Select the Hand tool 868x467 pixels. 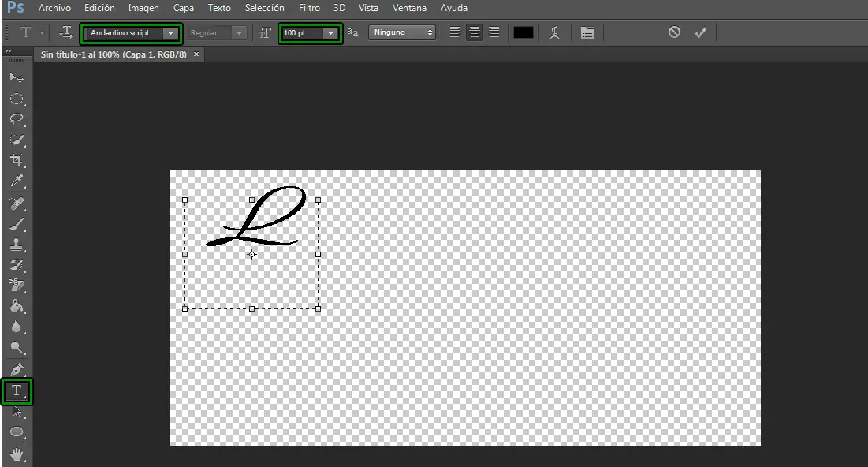click(17, 455)
